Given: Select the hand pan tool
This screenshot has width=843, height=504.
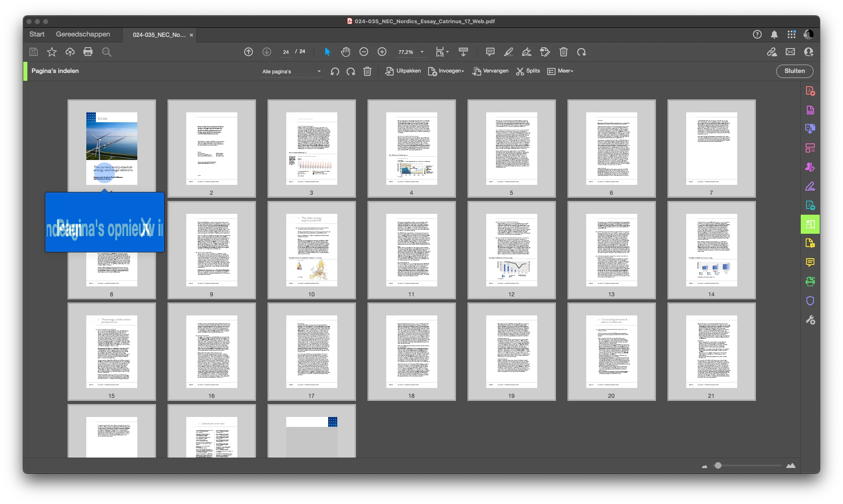Looking at the screenshot, I should [345, 52].
